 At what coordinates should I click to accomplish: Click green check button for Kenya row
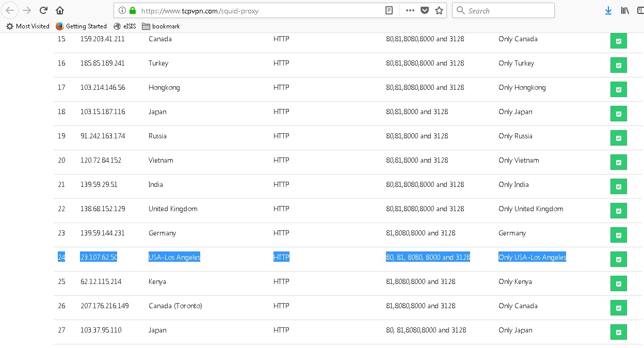pyautogui.click(x=618, y=284)
